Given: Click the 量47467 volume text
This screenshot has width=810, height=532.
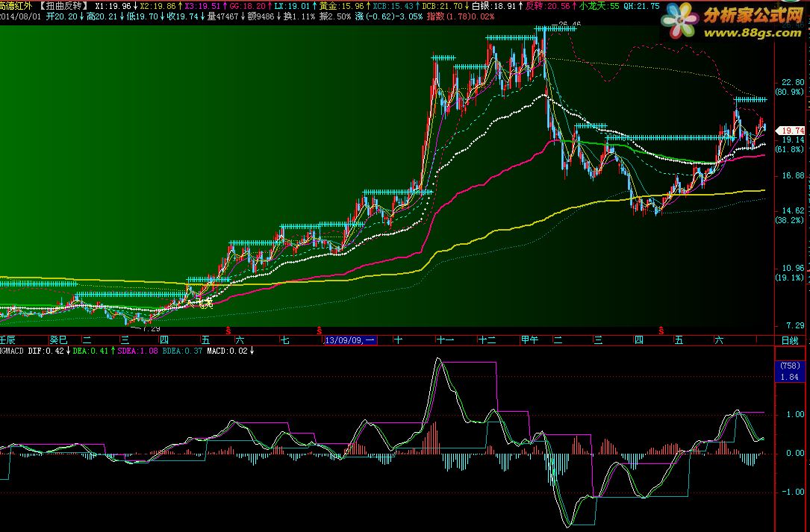Looking at the screenshot, I should pyautogui.click(x=222, y=16).
